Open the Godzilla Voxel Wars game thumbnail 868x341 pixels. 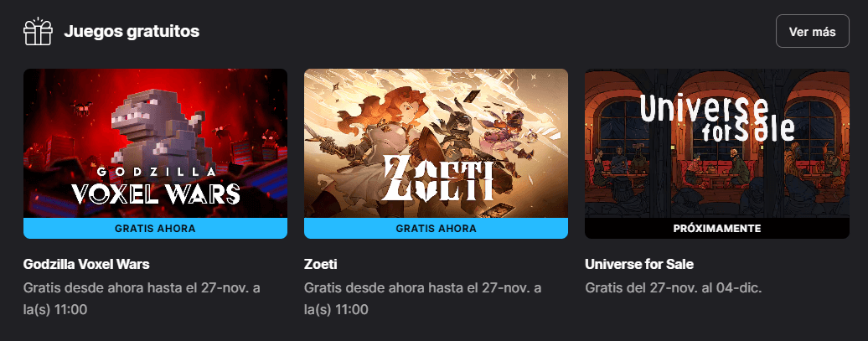tap(155, 143)
